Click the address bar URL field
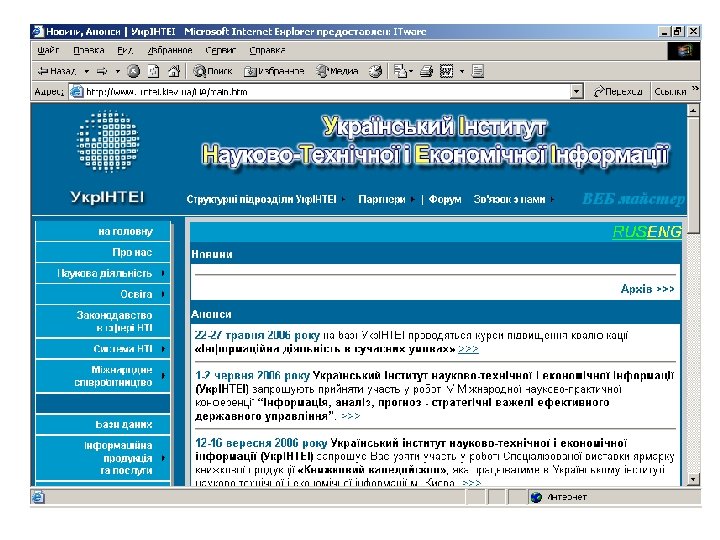Image resolution: width=720 pixels, height=540 pixels. tap(327, 92)
